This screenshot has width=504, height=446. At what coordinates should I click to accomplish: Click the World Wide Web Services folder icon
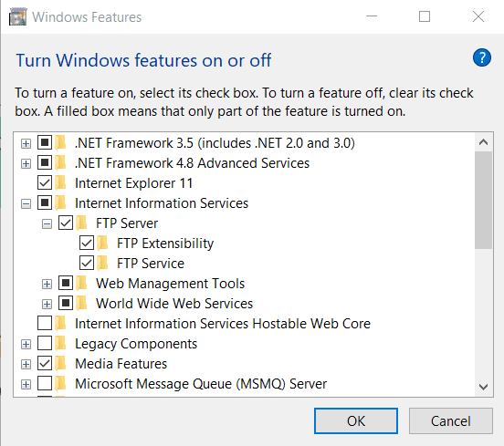pyautogui.click(x=81, y=304)
